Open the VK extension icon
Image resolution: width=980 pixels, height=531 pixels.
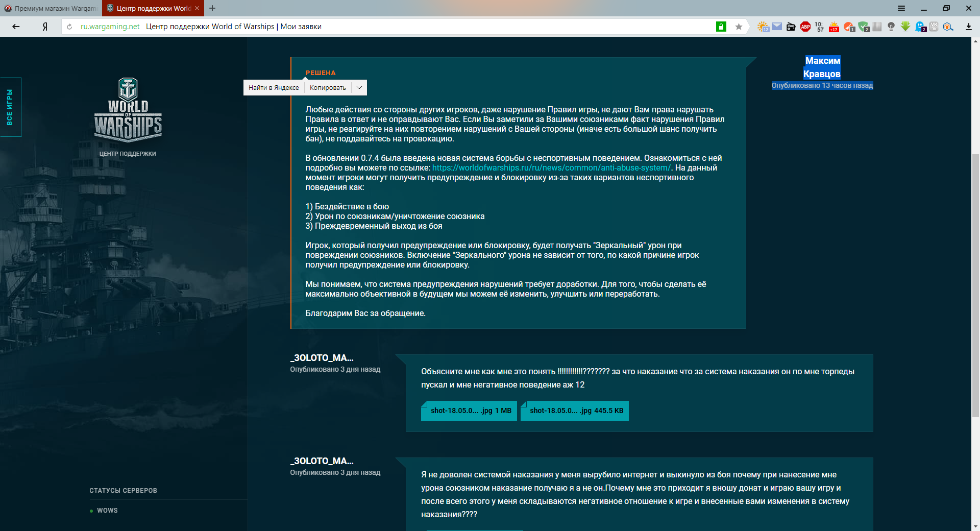tap(934, 27)
